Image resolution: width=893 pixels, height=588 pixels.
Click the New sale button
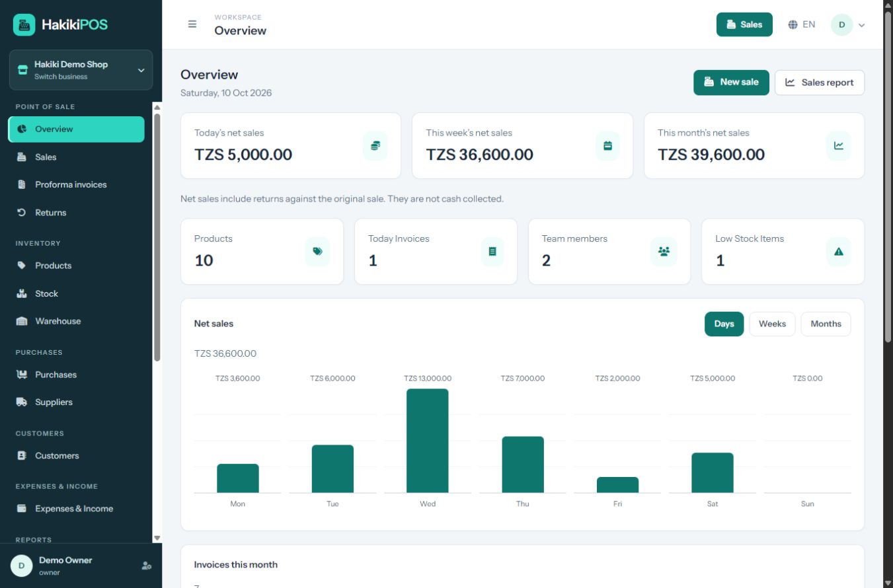pyautogui.click(x=731, y=83)
